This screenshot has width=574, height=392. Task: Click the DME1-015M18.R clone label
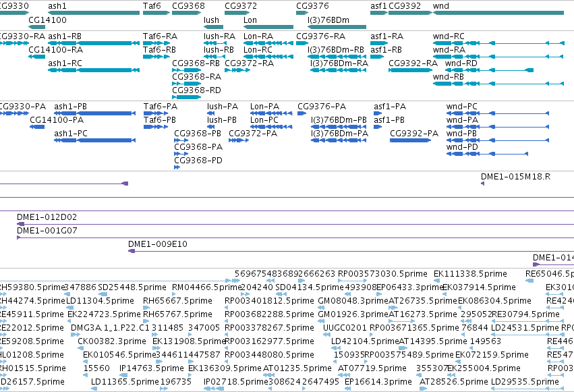click(x=516, y=177)
